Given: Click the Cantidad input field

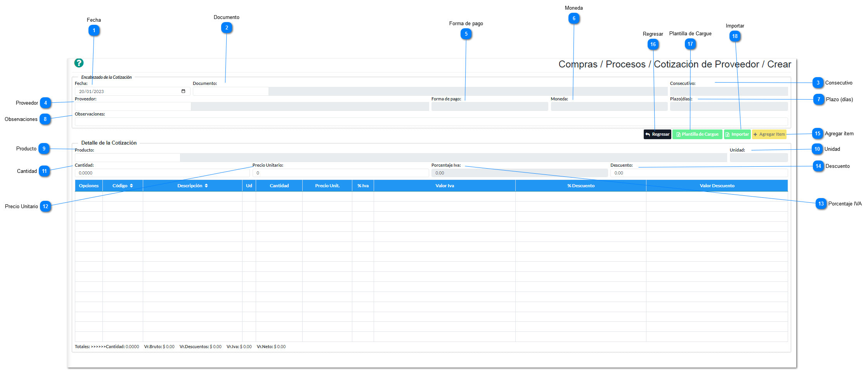Looking at the screenshot, I should [162, 173].
